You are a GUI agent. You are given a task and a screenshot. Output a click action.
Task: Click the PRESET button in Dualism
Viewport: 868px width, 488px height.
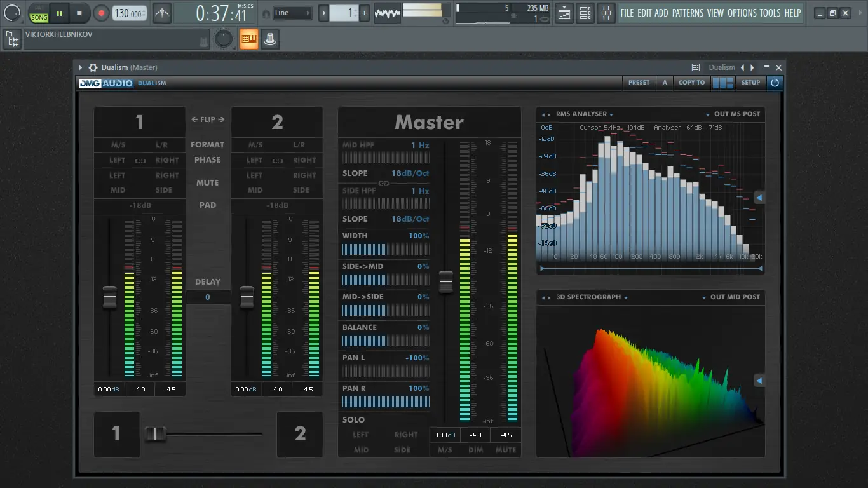click(x=639, y=83)
